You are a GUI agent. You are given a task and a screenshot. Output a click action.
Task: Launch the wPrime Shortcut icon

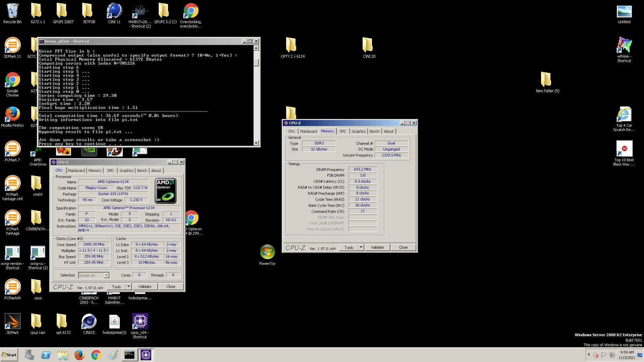pyautogui.click(x=624, y=50)
